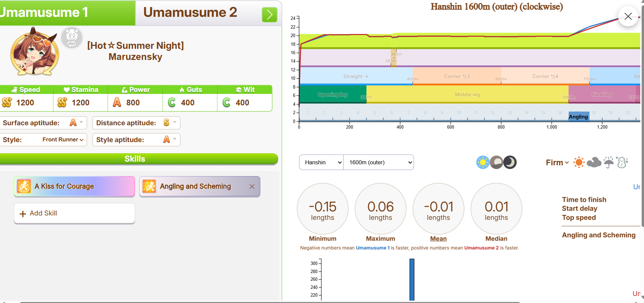644x303 pixels.
Task: Select the evening time-of-day icon
Action: click(x=496, y=162)
